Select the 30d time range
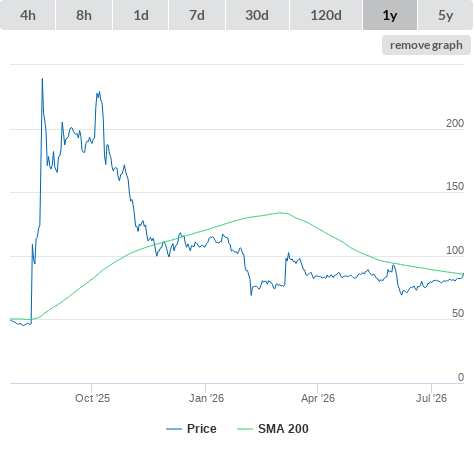Viewport: 474px width, 455px height. [x=257, y=15]
